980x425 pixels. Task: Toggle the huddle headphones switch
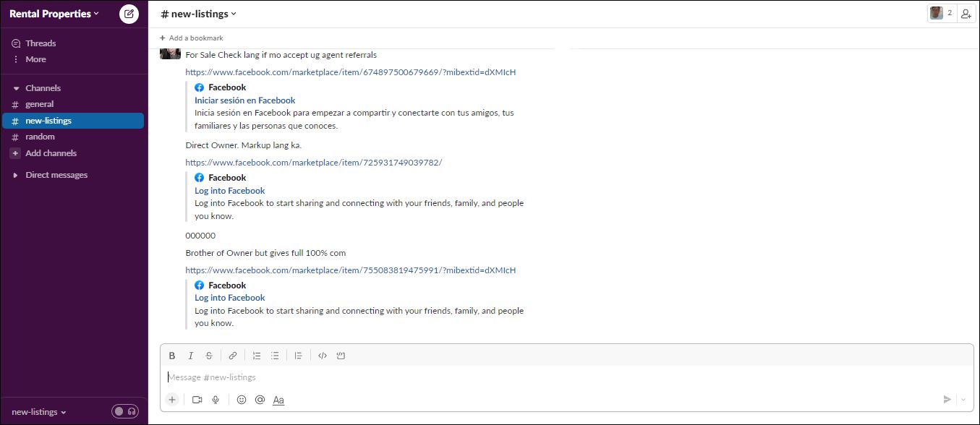[x=124, y=411]
